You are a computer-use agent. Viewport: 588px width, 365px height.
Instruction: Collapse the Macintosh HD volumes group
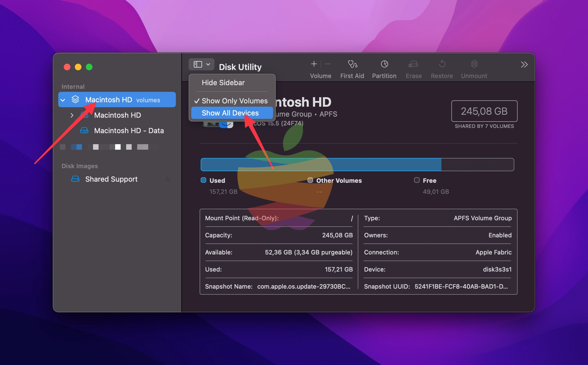point(63,100)
